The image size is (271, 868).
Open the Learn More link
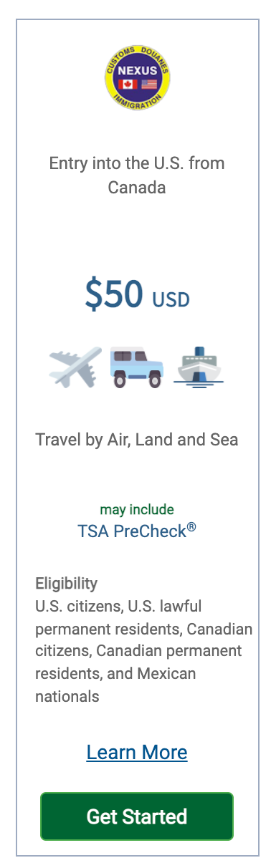coord(137,752)
